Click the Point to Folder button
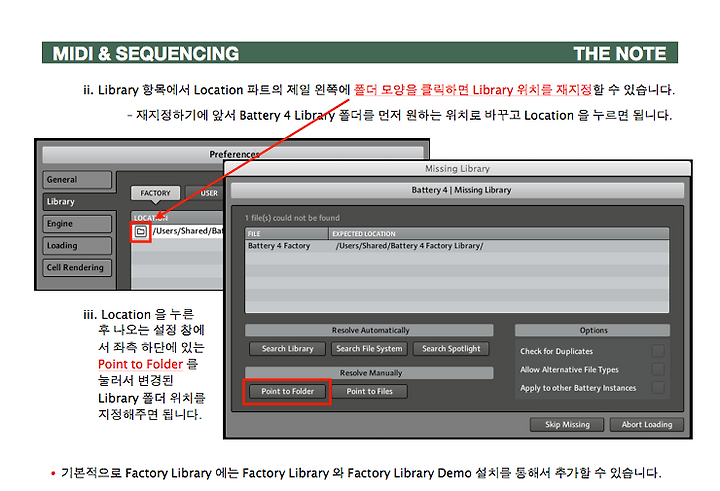 click(x=287, y=391)
